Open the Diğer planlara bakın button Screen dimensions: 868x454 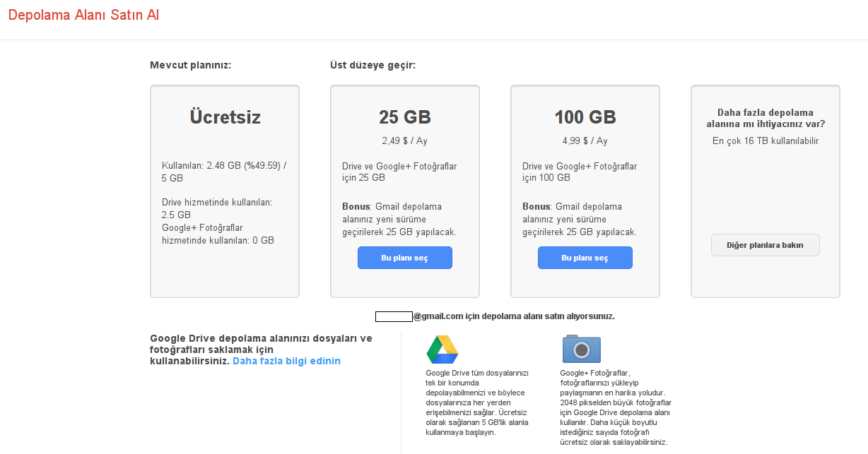pyautogui.click(x=766, y=245)
